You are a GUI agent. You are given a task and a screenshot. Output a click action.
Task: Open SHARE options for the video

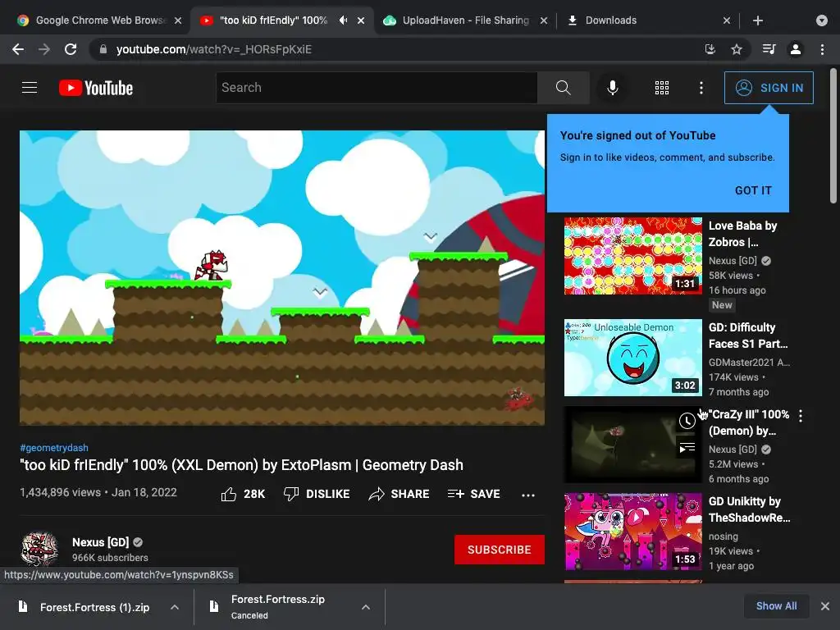pyautogui.click(x=399, y=494)
